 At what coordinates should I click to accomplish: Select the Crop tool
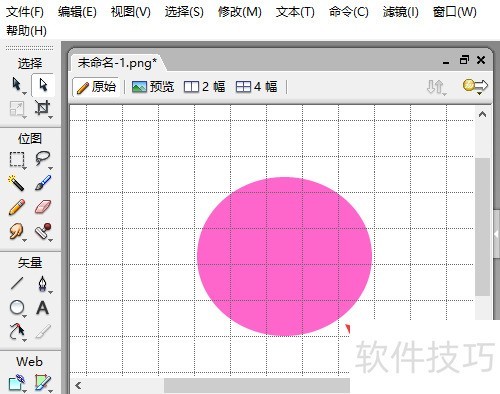tap(43, 108)
